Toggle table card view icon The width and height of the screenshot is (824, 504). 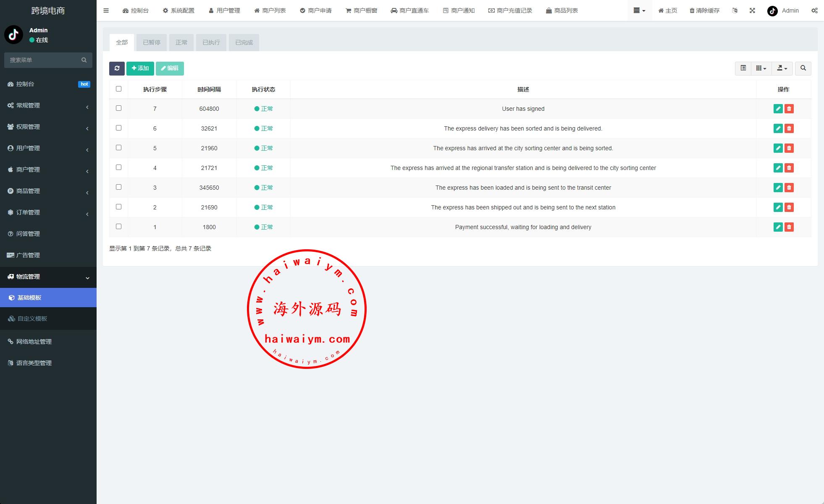click(x=743, y=68)
